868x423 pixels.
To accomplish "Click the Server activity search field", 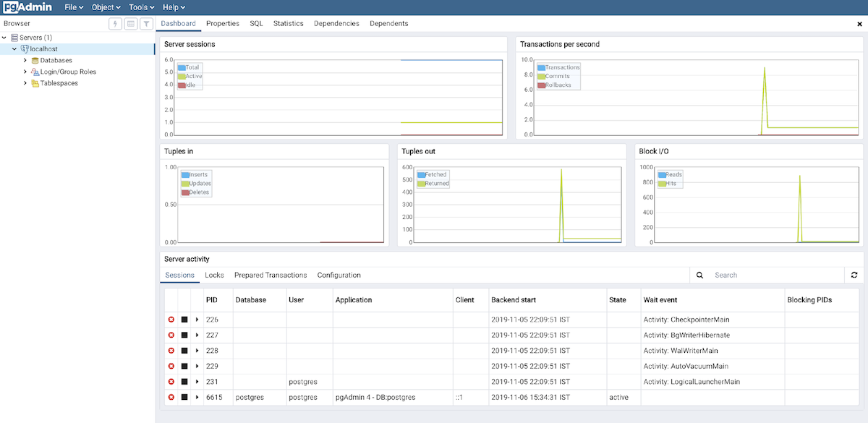I will [x=774, y=275].
